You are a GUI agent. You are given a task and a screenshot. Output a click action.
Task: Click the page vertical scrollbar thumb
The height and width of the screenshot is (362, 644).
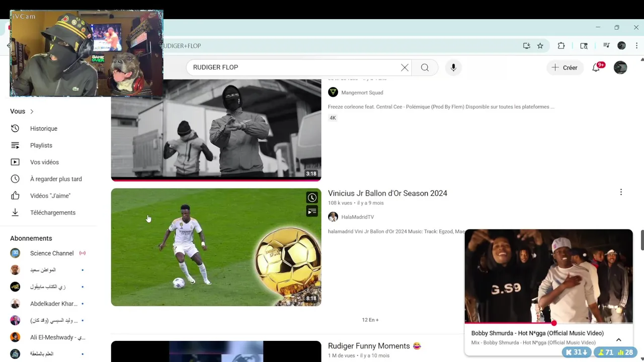pyautogui.click(x=642, y=240)
